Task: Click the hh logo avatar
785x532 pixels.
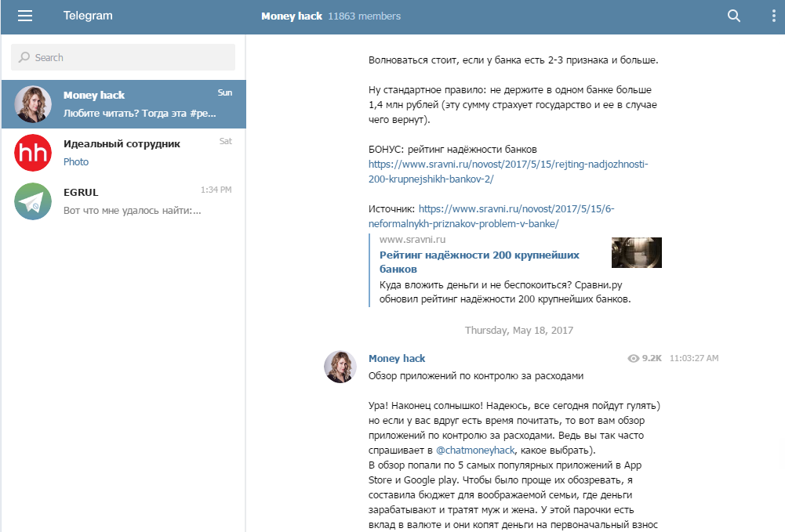Action: 33,153
